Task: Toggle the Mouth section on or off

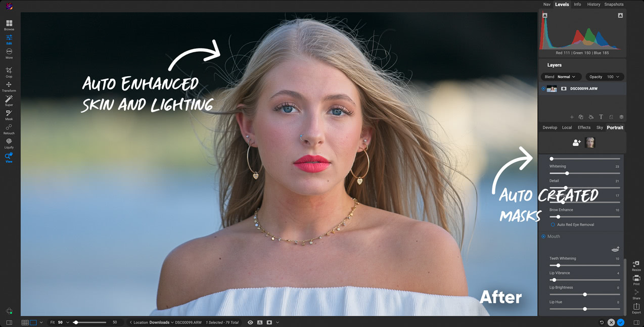Action: pos(543,236)
